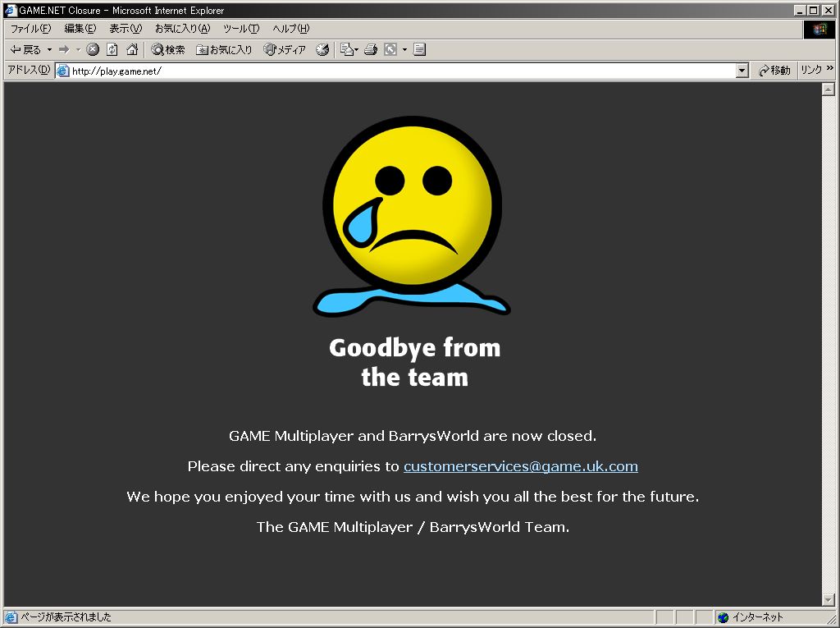Click the Goodbye from the team heading

tap(414, 363)
